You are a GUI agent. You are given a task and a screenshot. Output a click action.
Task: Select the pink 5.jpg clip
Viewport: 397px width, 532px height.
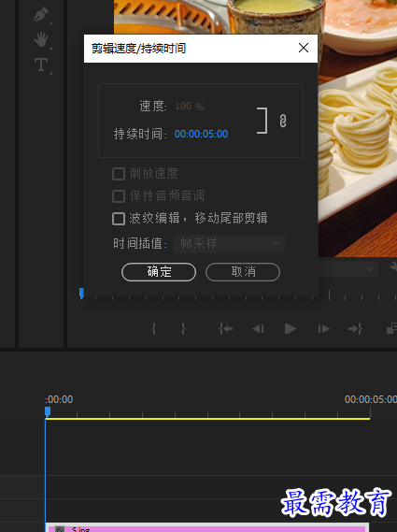(206, 528)
